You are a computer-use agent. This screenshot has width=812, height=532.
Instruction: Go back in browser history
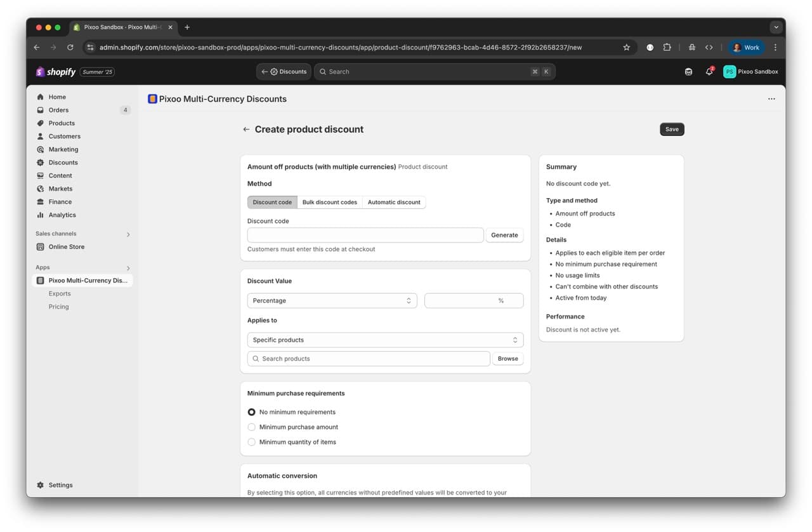(37, 48)
